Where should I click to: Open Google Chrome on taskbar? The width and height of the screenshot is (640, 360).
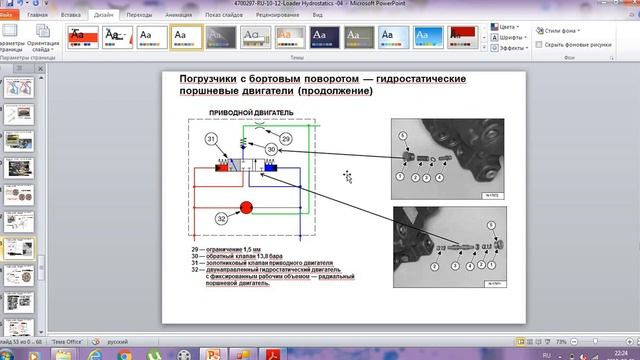point(124,355)
